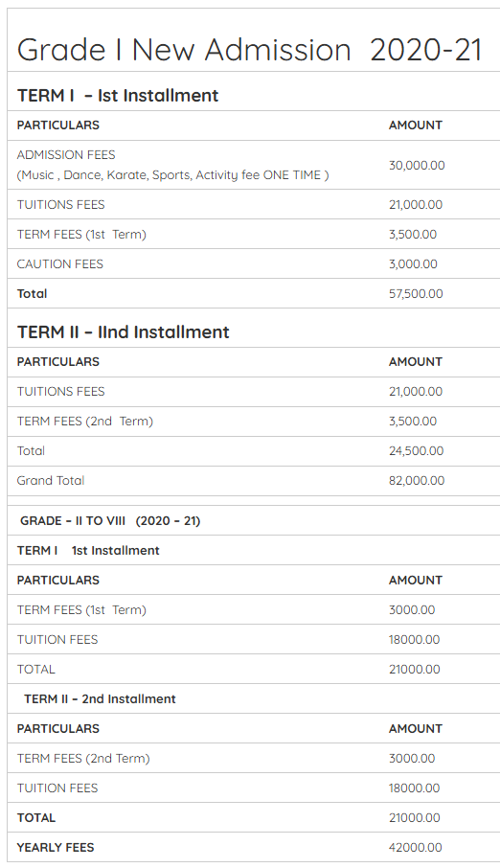Screen dimensions: 500x868
Task: Select the caution fees amount "3,000.00"
Action: (413, 264)
